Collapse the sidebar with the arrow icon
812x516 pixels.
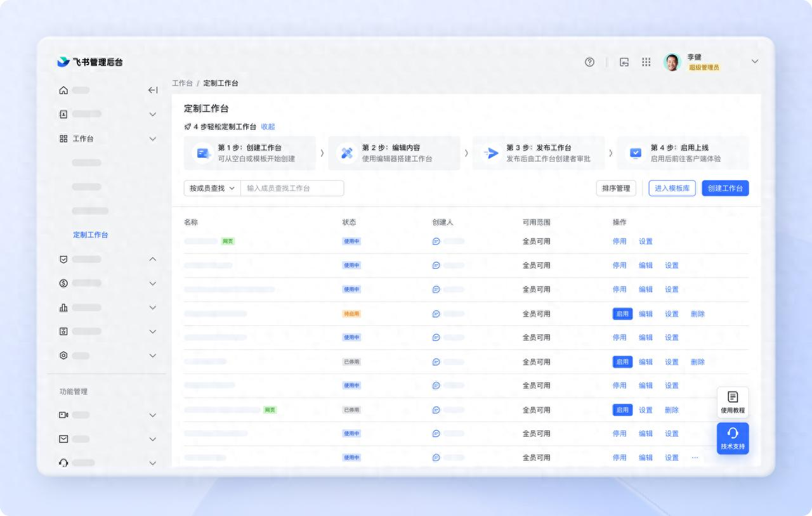[x=153, y=90]
